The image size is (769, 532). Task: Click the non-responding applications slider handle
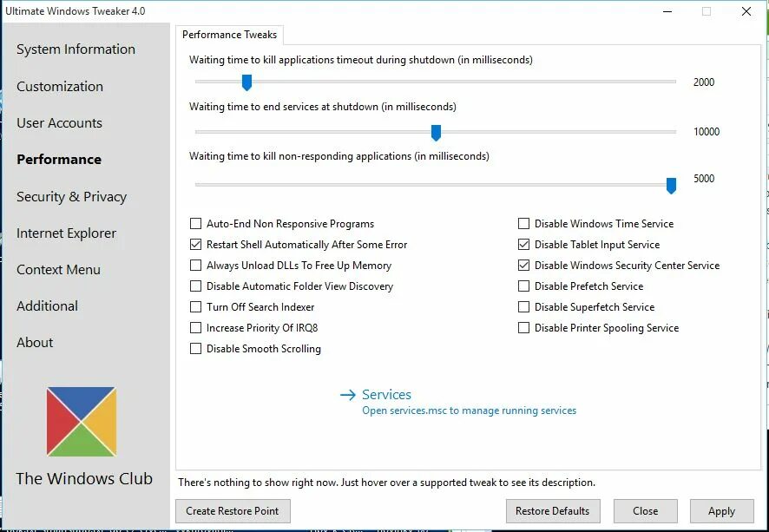(672, 186)
